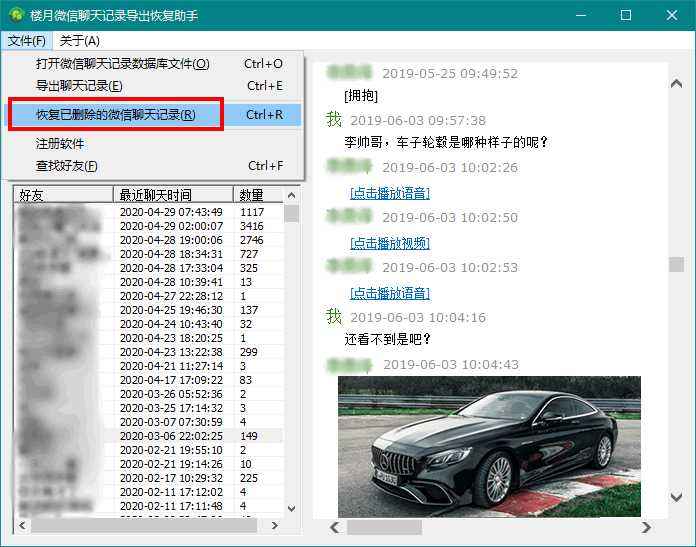Play voice message at 10:02:26
This screenshot has width=696, height=547.
click(390, 193)
